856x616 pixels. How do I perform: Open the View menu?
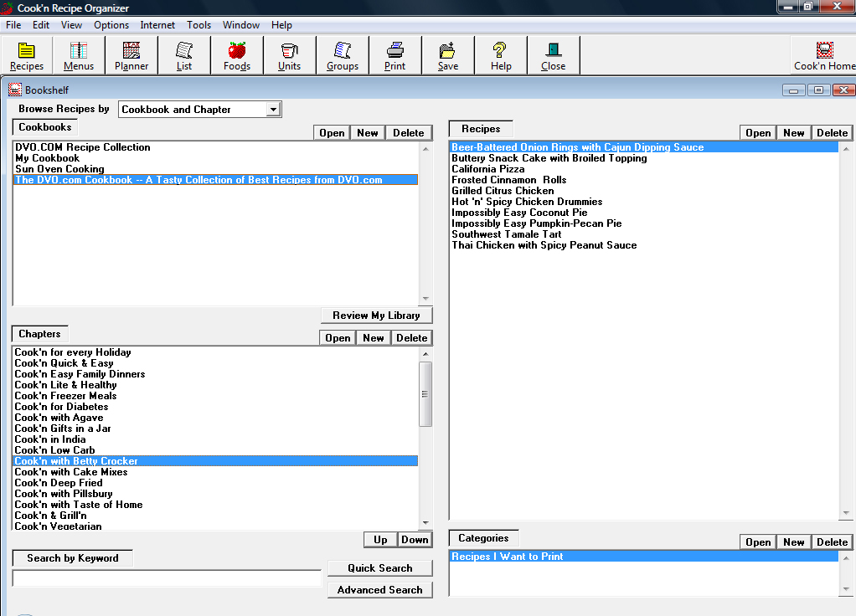pyautogui.click(x=71, y=25)
